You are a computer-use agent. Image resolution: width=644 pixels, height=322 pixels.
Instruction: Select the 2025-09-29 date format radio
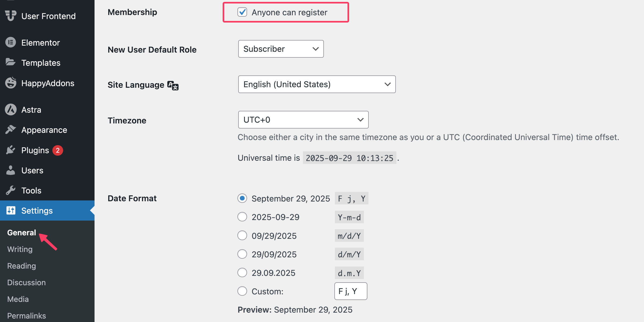(x=242, y=217)
